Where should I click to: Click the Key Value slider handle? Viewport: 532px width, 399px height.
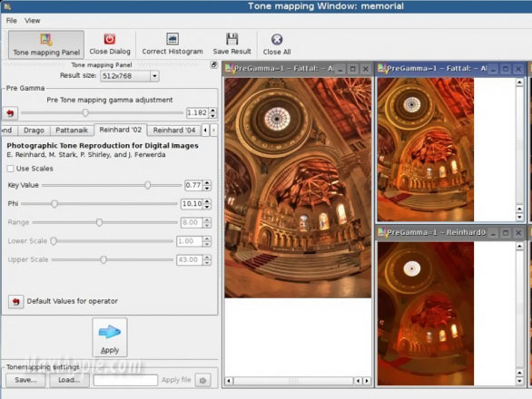point(148,185)
